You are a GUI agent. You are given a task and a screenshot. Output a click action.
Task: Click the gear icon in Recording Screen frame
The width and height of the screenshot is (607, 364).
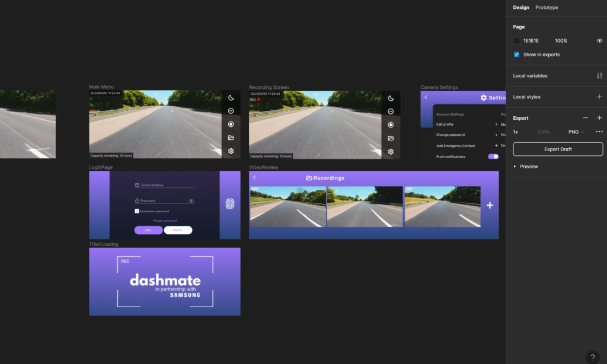point(391,151)
